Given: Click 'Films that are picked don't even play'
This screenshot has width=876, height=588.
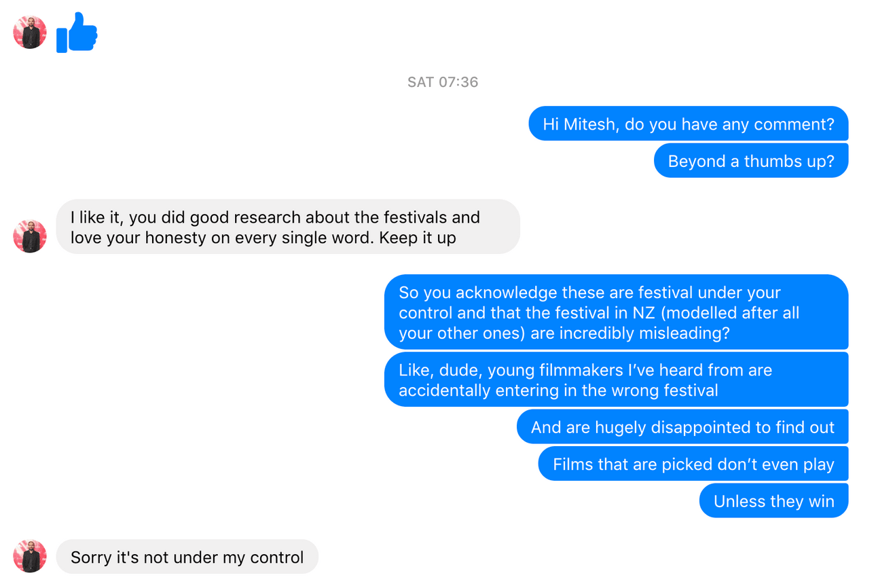Looking at the screenshot, I should 693,464.
